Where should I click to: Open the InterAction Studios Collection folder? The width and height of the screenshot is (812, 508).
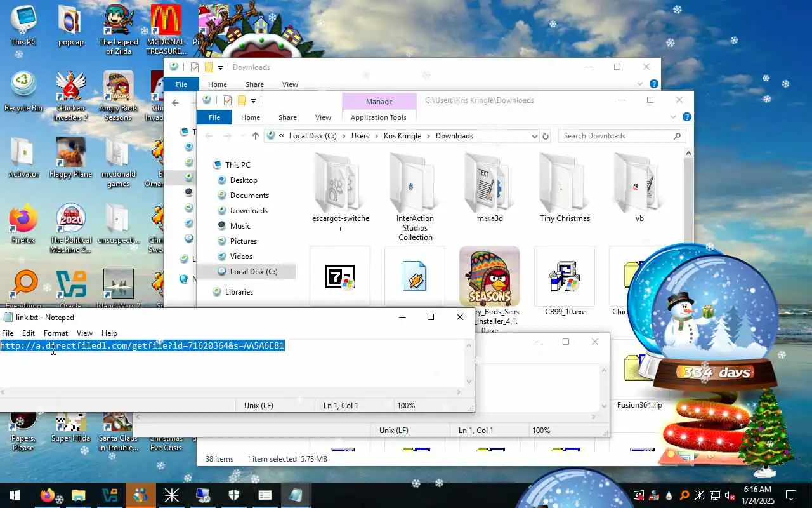415,198
